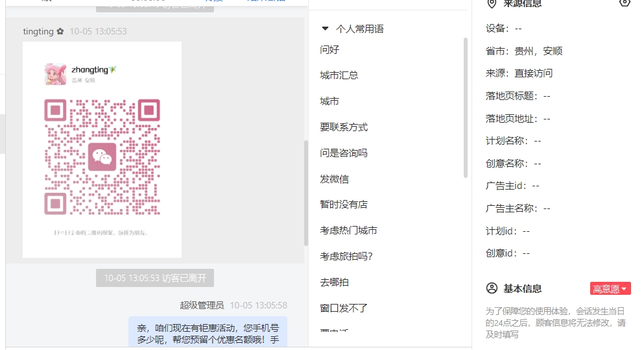Click the zhangting avatar in QR card
Screen dimensions: 644x350
[x=55, y=74]
